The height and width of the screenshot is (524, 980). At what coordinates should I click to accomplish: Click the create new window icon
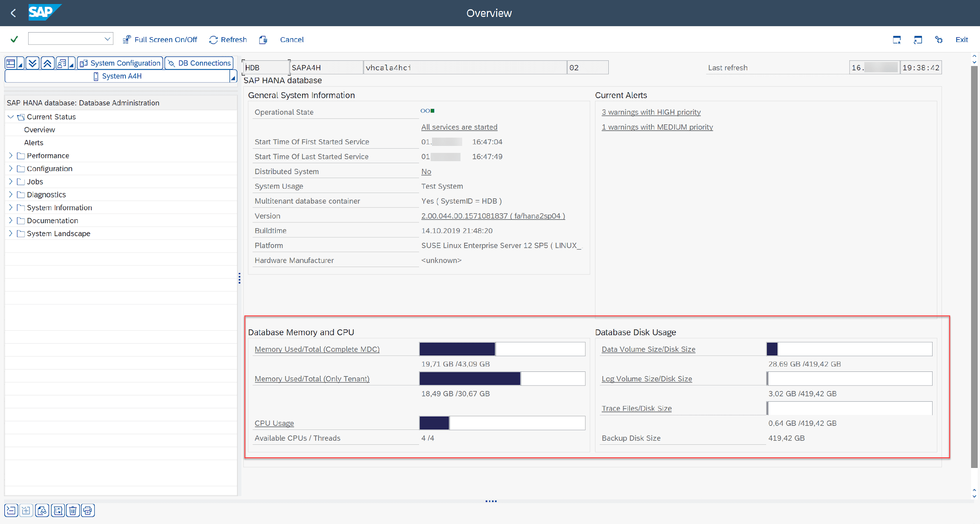897,40
